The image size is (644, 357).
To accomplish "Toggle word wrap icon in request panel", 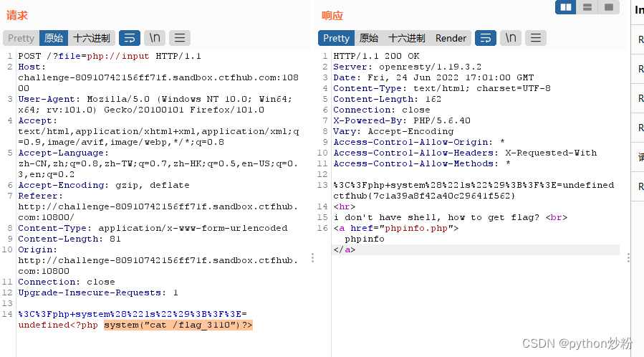I will (130, 38).
